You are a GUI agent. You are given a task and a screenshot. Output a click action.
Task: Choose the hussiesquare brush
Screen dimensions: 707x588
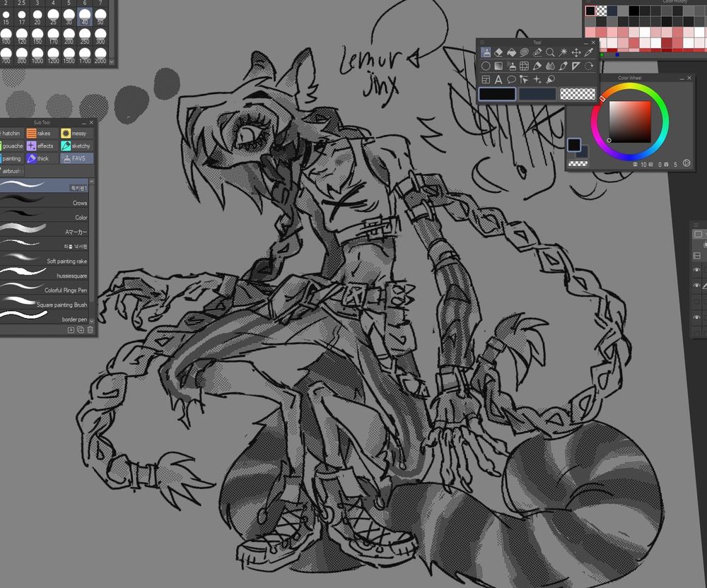click(44, 273)
